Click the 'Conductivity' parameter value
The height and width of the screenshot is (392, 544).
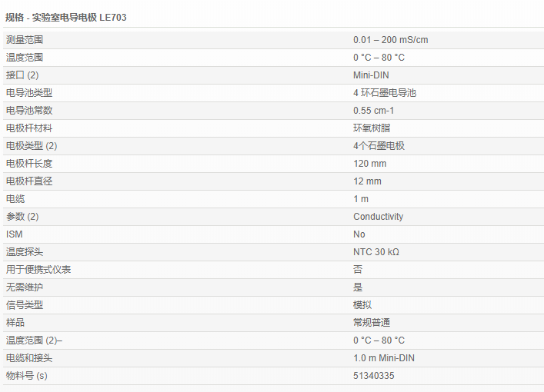pyautogui.click(x=378, y=217)
